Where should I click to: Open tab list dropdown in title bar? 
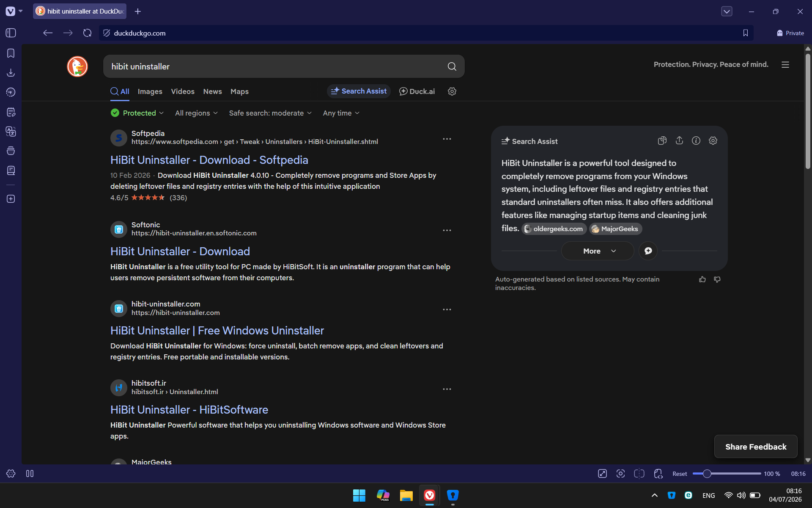(x=727, y=11)
